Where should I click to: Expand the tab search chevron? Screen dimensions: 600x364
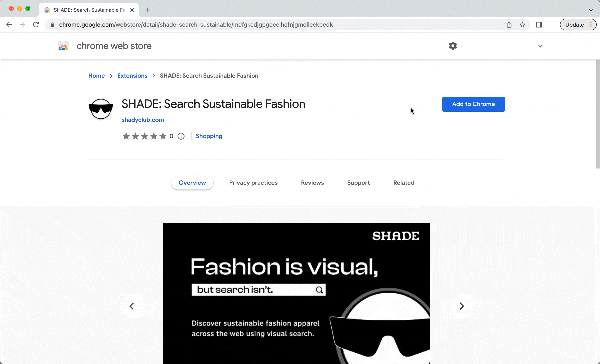[x=590, y=10]
